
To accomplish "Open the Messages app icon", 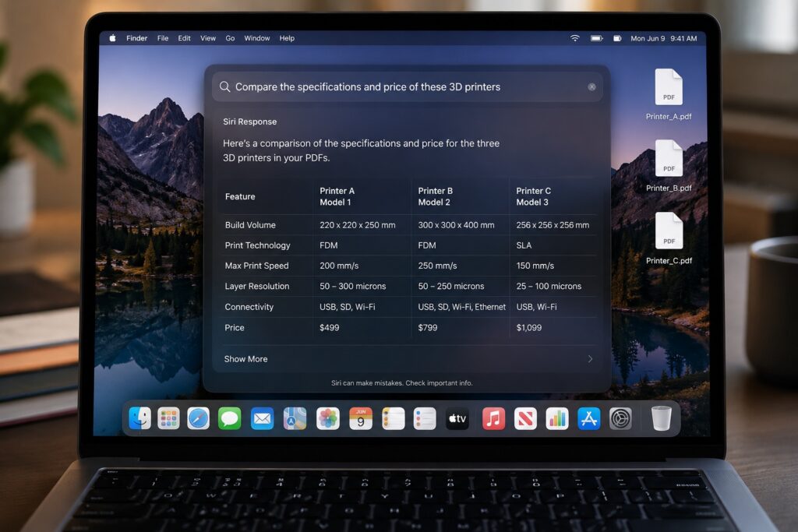I will pyautogui.click(x=230, y=418).
